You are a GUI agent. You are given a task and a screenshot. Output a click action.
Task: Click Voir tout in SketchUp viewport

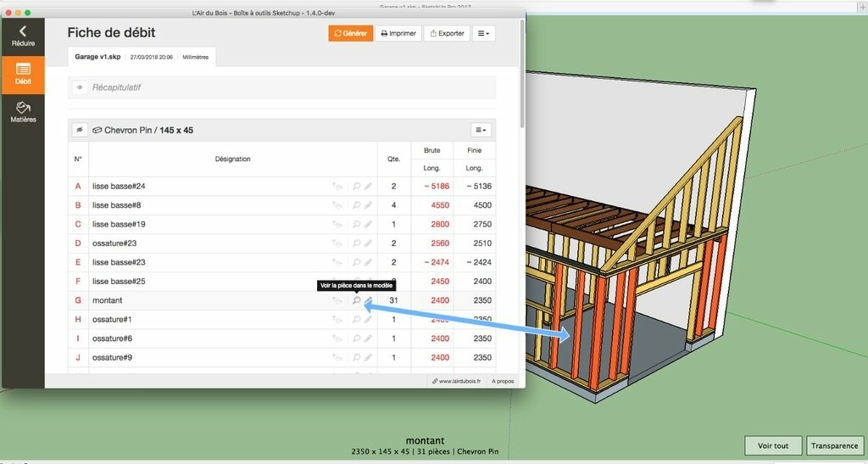point(773,445)
